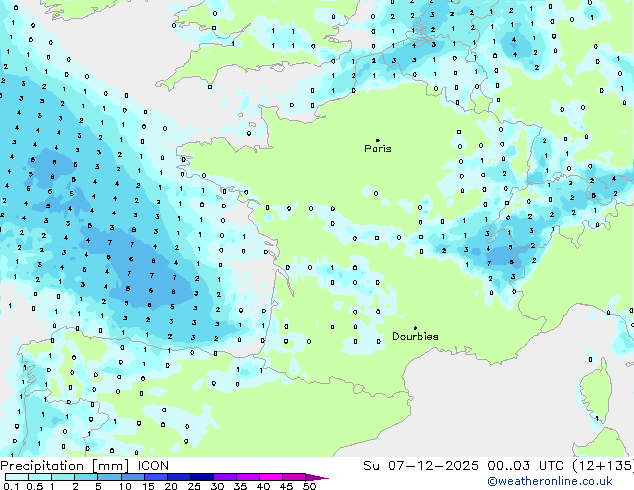This screenshot has width=634, height=490.
Task: Select the 40–45 mm magenta legend swatch
Action: 271,477
